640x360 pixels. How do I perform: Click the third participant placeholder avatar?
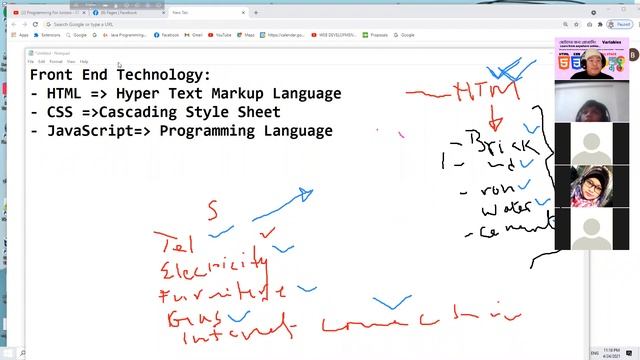pos(591,144)
